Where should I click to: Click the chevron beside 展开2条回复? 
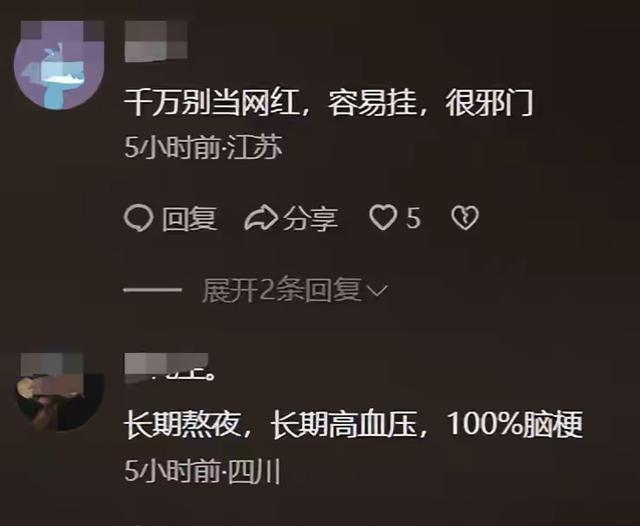(x=376, y=291)
